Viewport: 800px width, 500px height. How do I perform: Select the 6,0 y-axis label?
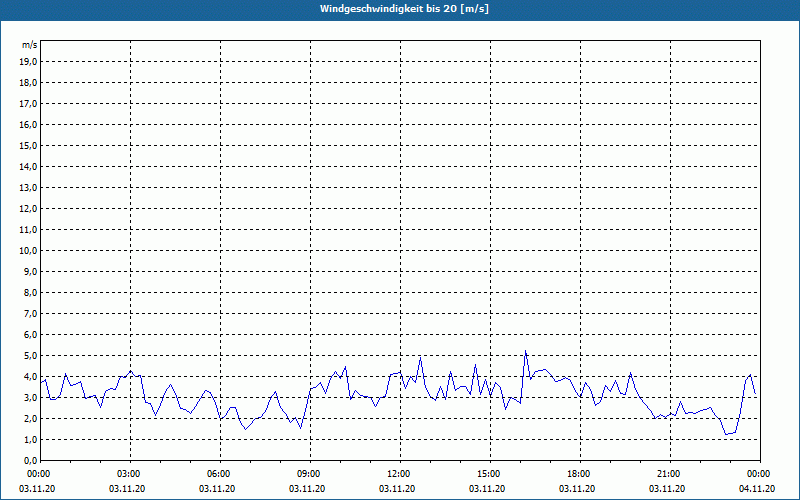tap(31, 334)
